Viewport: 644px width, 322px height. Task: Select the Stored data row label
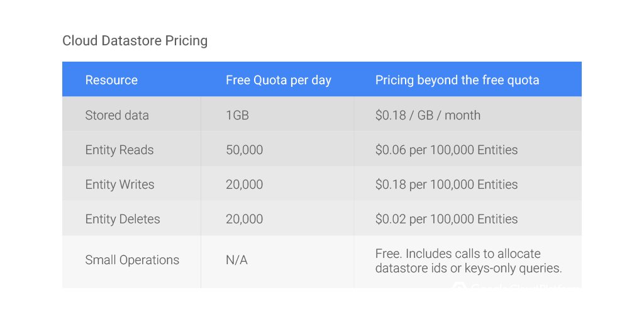(x=116, y=115)
